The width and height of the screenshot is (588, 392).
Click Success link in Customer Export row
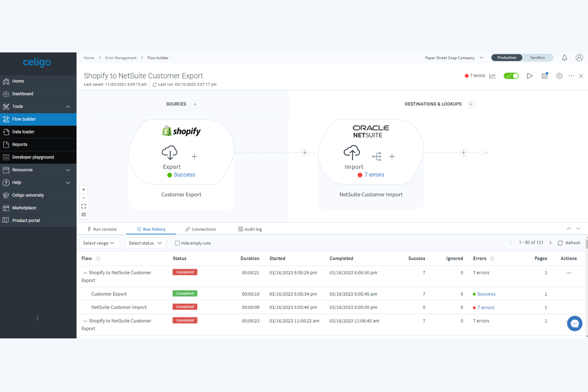tap(486, 294)
